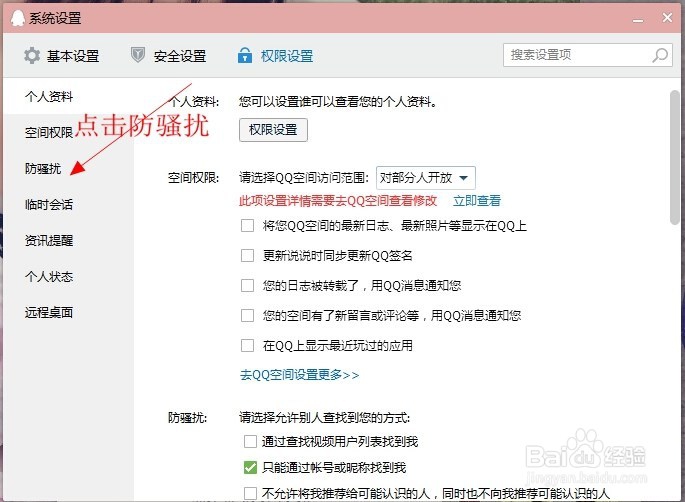Screen dimensions: 685x502
Task: Click the shield icon beside 安全设置
Action: coord(138,55)
